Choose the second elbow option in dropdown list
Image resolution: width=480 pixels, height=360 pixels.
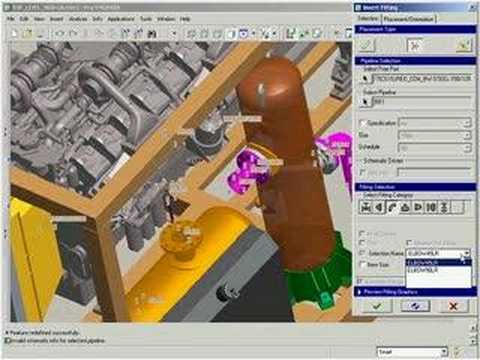(438, 270)
